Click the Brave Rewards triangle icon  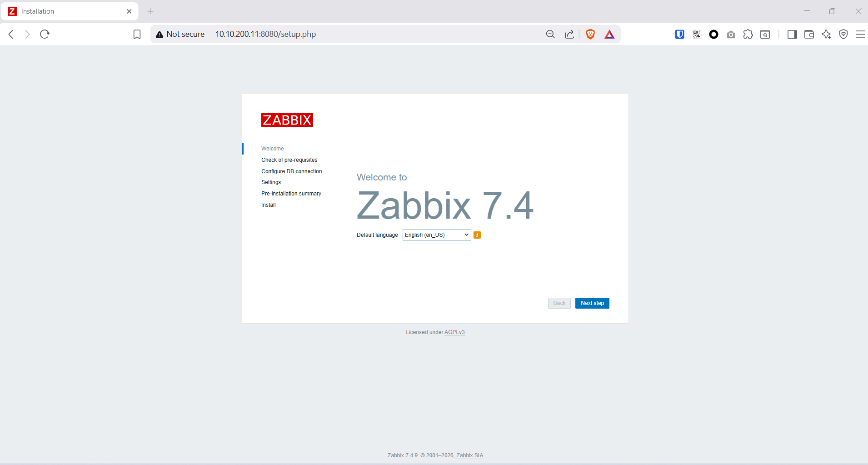(x=609, y=34)
